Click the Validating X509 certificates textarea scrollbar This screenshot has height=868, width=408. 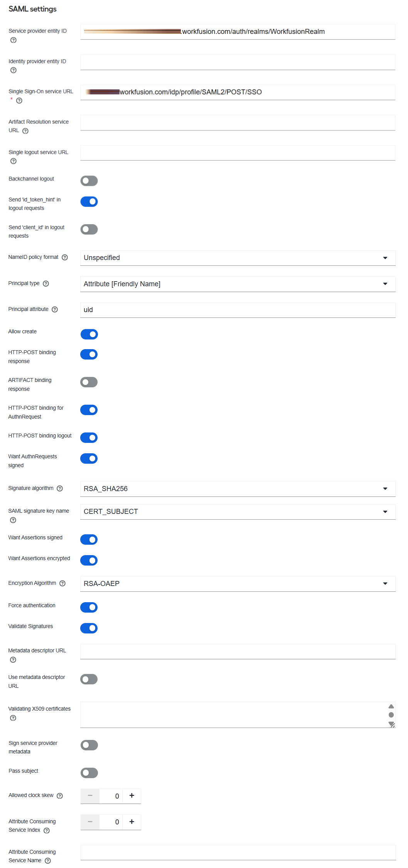391,715
